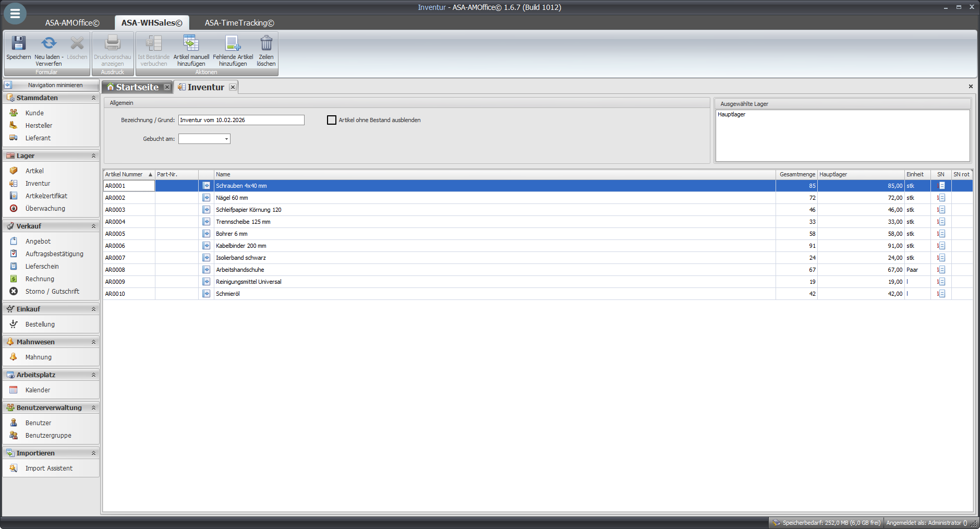Switch to the ASA-TimeTracking ribbon tab
The width and height of the screenshot is (980, 529).
pos(239,23)
